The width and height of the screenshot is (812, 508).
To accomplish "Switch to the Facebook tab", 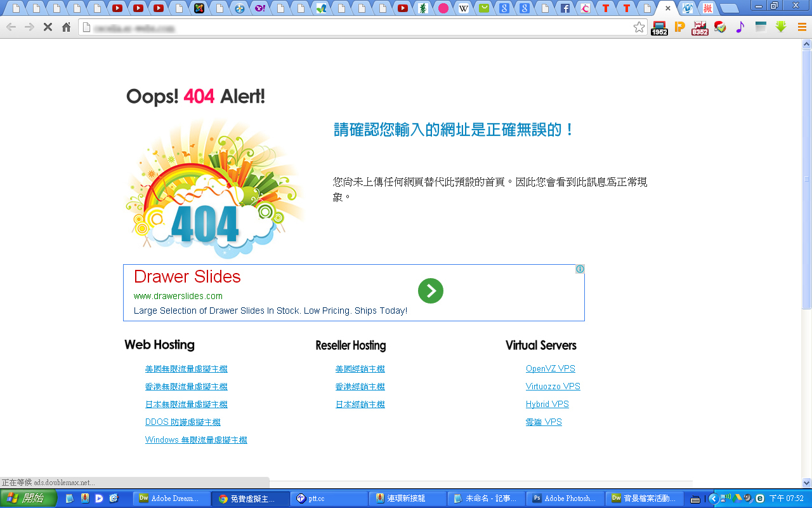I will (565, 8).
